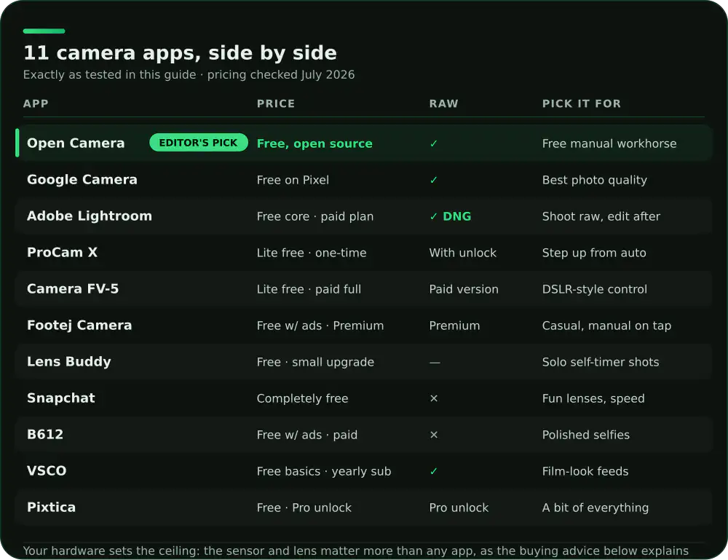Select the VSCO app name
Viewport: 728px width, 560px height.
(x=47, y=471)
